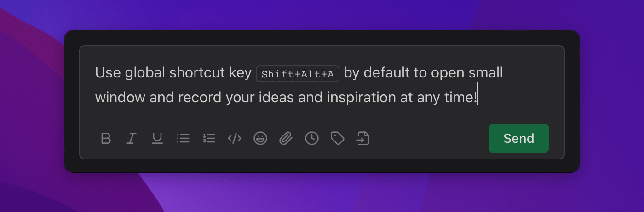Click the file-with-arrow icon in the toolbar
The width and height of the screenshot is (644, 212).
tap(363, 138)
